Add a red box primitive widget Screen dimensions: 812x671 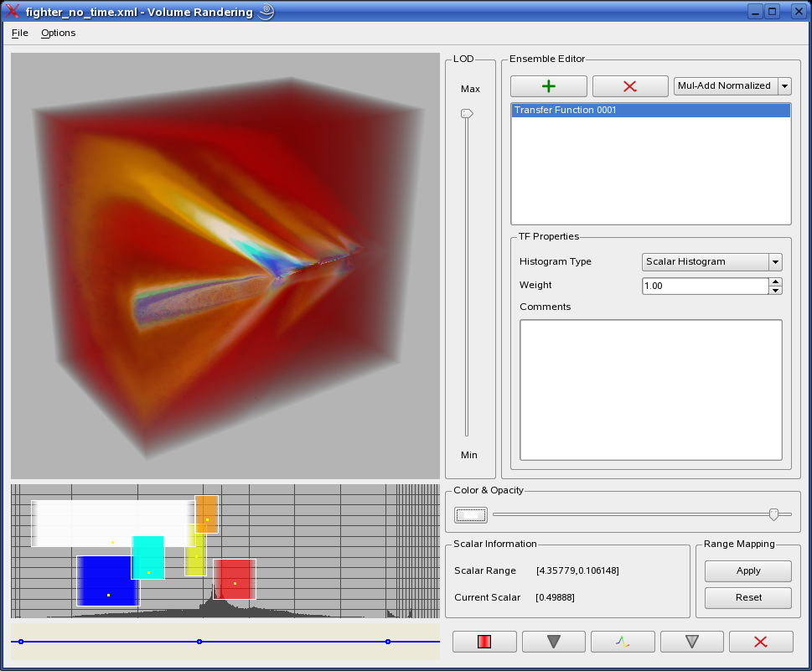[x=484, y=642]
